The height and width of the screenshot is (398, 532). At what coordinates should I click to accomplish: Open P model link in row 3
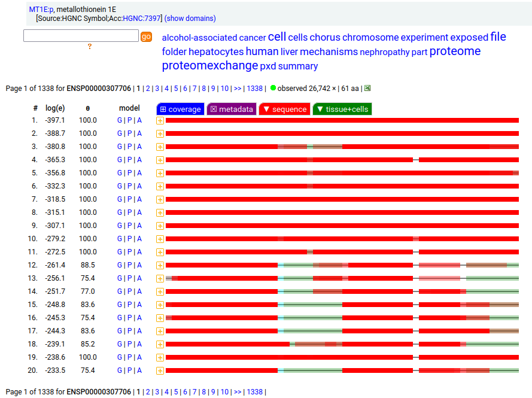129,147
